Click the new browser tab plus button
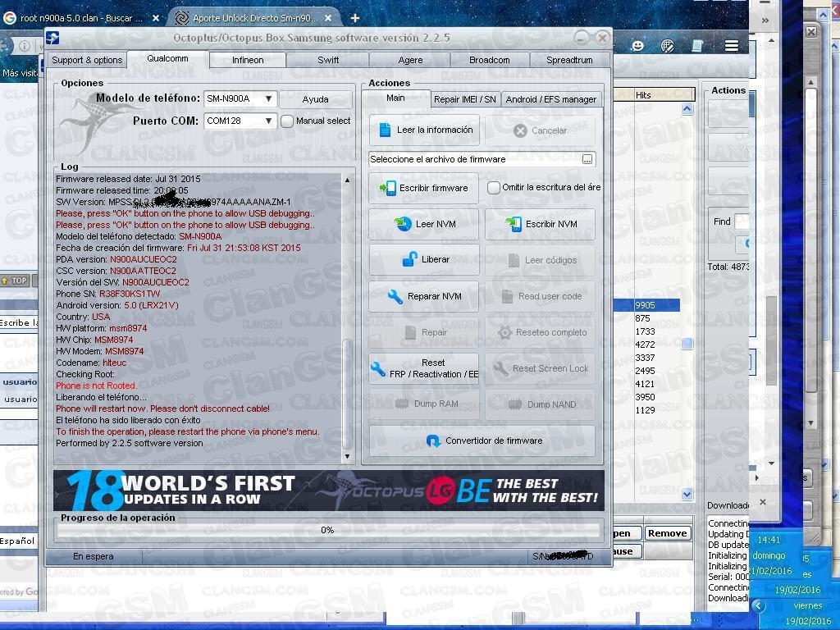 click(x=354, y=18)
